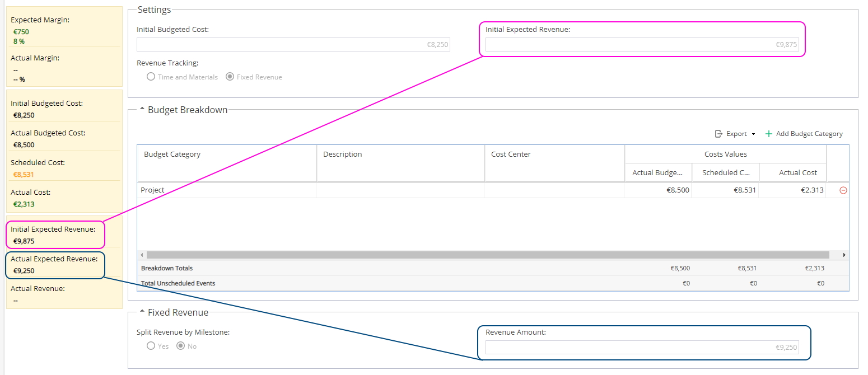Click the Settings section title
This screenshot has height=375, width=868.
154,10
